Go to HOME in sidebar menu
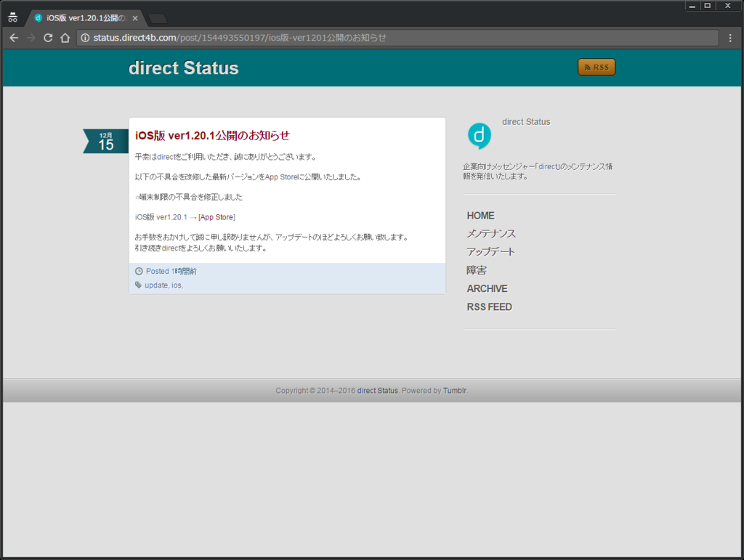 coord(481,216)
